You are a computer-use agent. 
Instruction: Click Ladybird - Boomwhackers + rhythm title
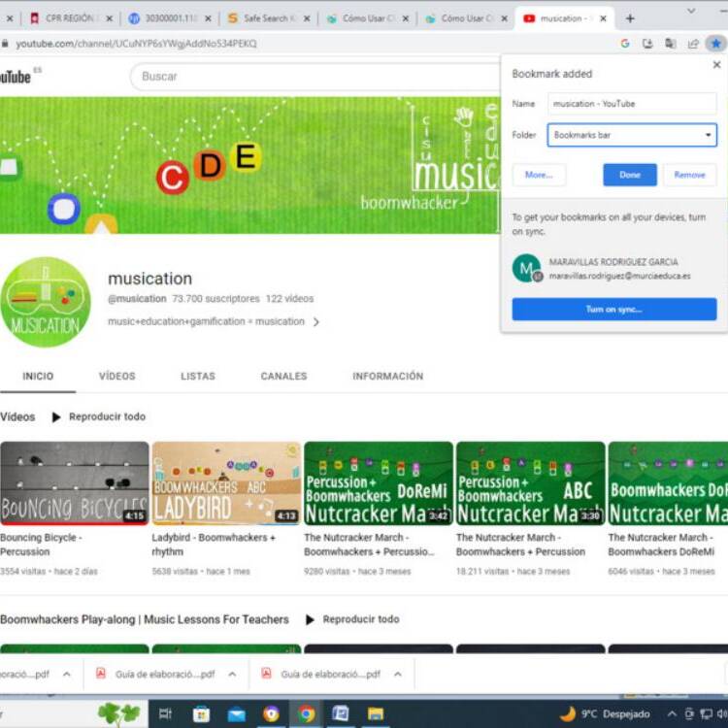point(214,545)
